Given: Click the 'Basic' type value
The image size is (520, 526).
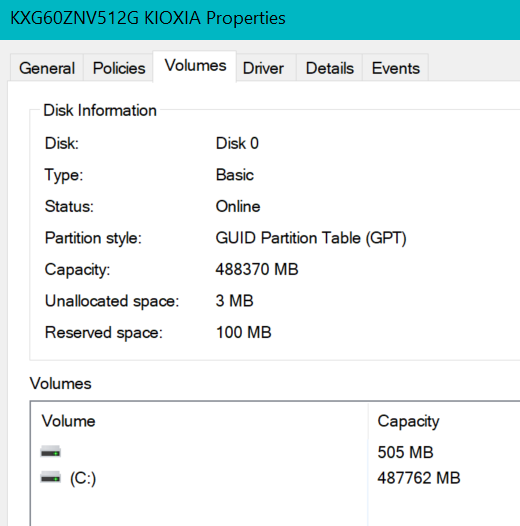Looking at the screenshot, I should click(x=235, y=175).
